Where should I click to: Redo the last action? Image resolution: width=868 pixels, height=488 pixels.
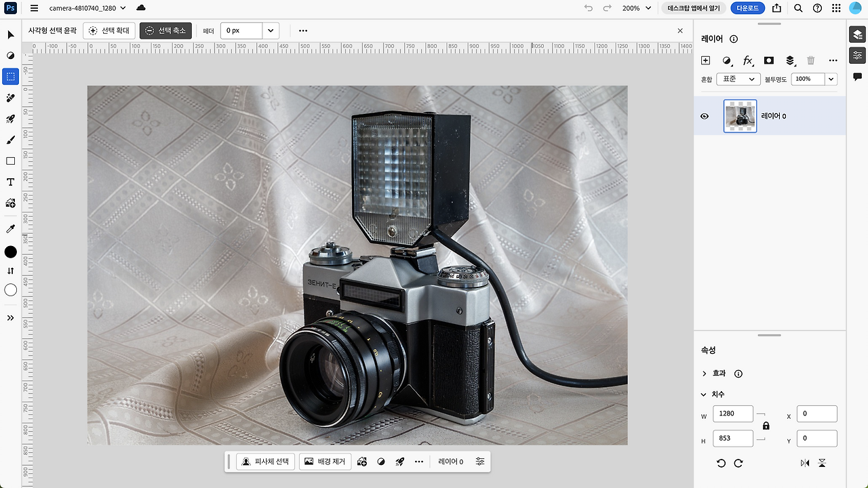pyautogui.click(x=607, y=8)
